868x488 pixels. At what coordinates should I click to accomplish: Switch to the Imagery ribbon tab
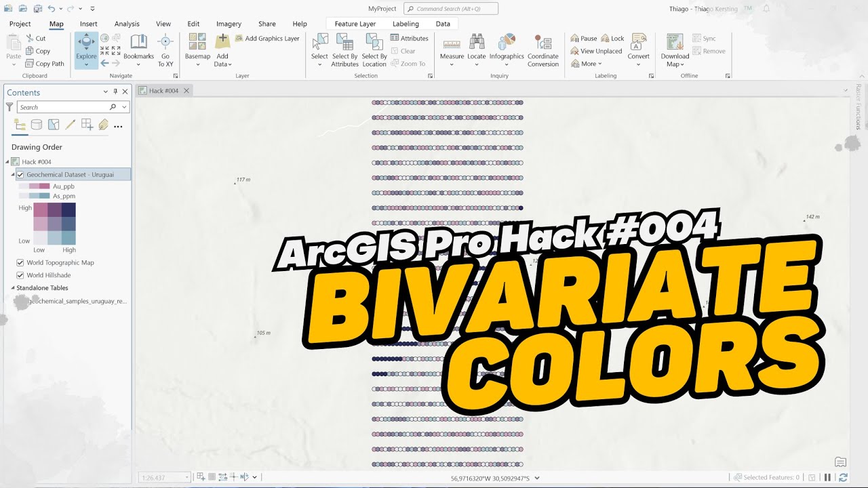click(229, 24)
